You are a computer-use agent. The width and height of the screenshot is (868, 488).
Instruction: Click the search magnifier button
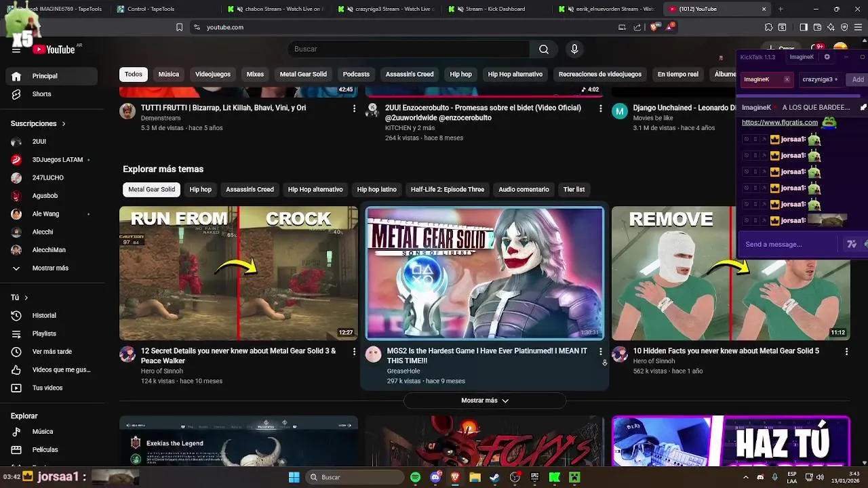click(544, 49)
